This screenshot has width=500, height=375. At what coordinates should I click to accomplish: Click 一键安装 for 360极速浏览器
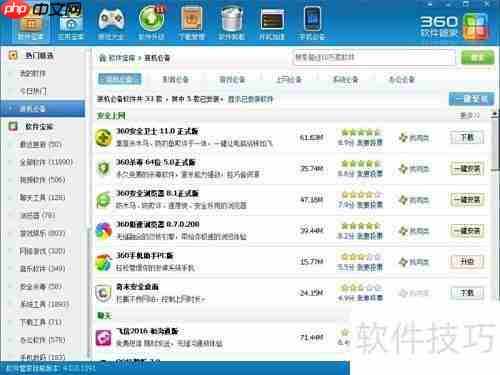467,231
